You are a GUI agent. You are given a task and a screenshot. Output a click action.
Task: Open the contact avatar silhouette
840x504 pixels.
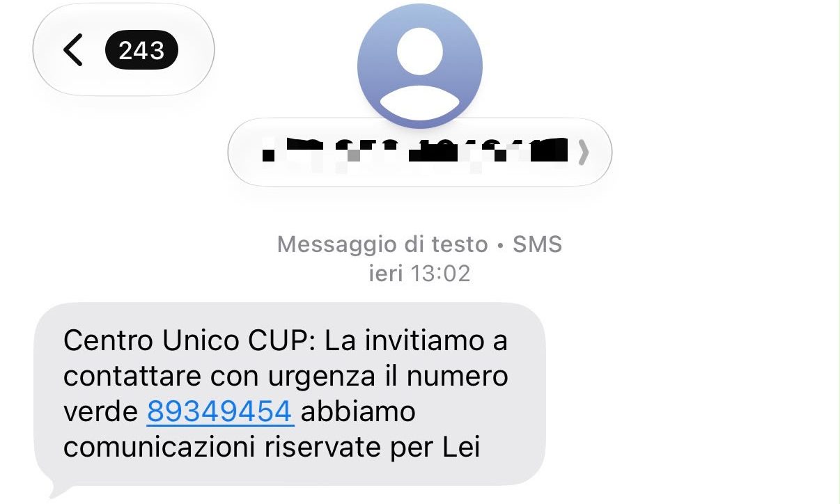(x=420, y=65)
